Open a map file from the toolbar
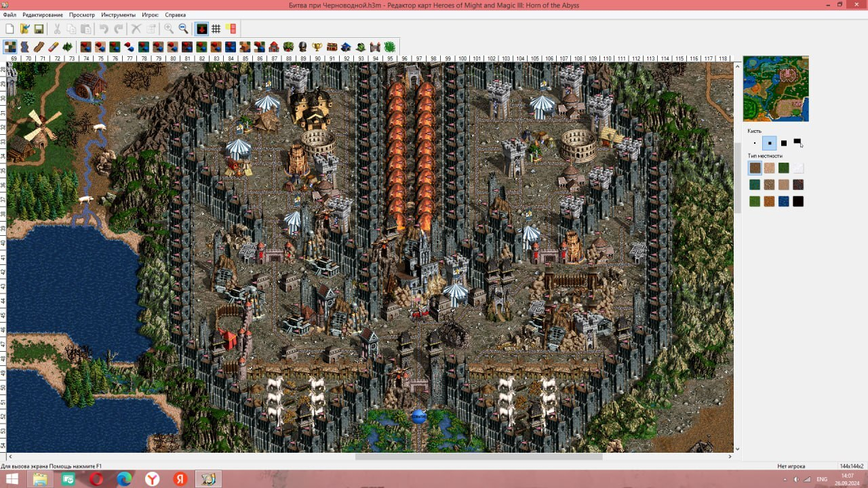The width and height of the screenshot is (868, 488). 24,28
